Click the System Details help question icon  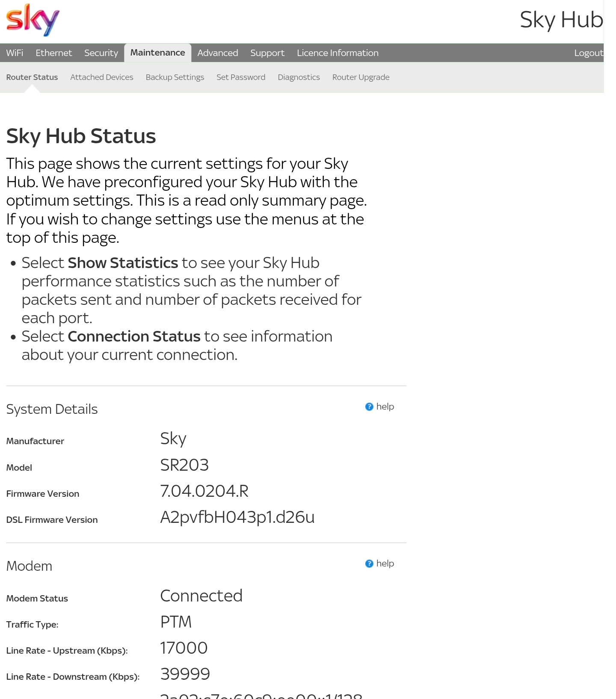click(x=369, y=407)
